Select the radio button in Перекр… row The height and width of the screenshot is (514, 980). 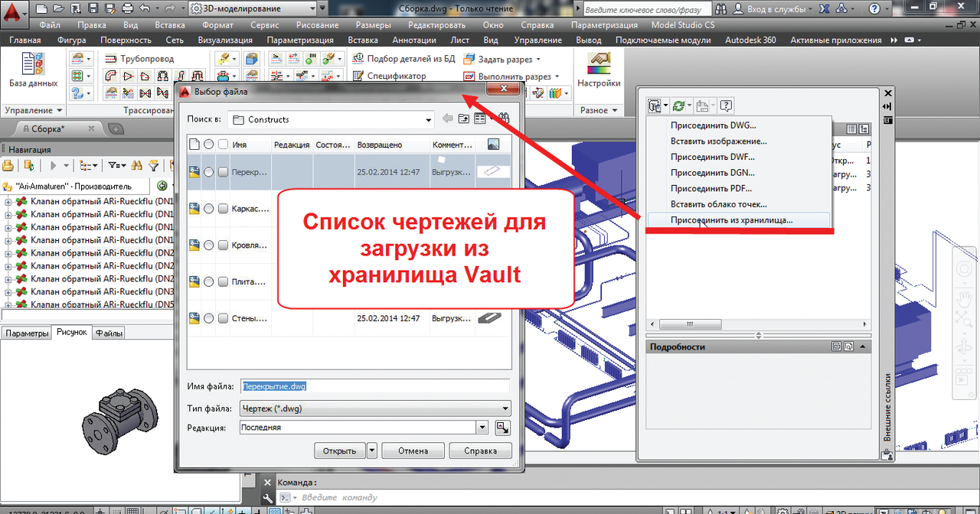coord(208,172)
